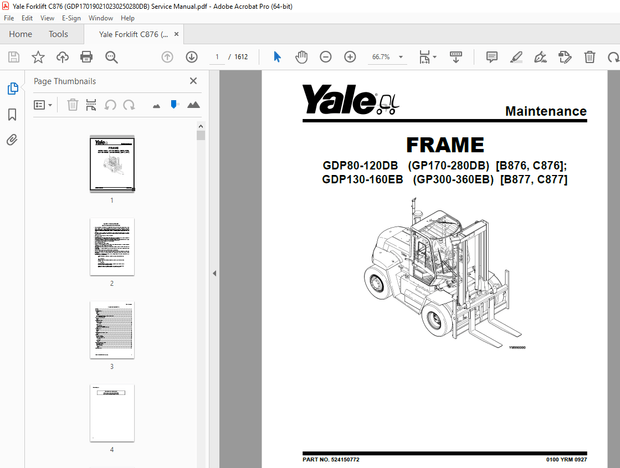Delete selected pages in thumbnails panel
The image size is (620, 468).
[x=72, y=105]
